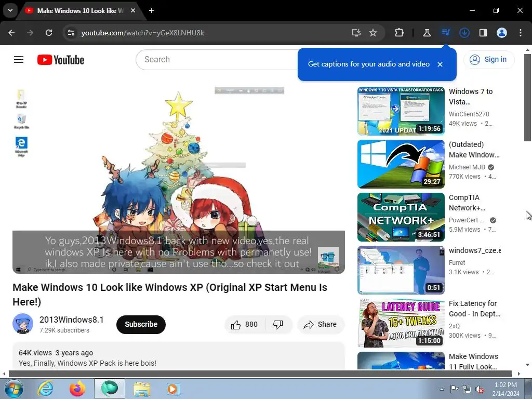Go back to previous page
The width and height of the screenshot is (532, 399).
11,33
